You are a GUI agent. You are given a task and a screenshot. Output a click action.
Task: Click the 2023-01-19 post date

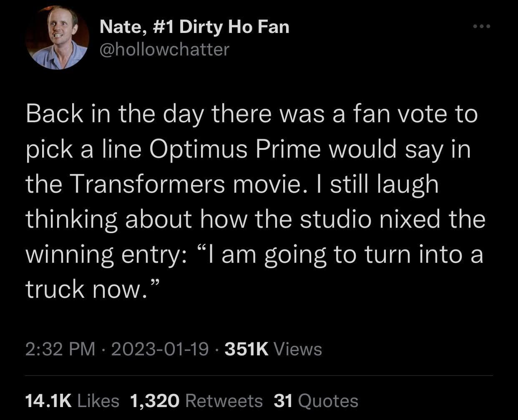tap(160, 349)
